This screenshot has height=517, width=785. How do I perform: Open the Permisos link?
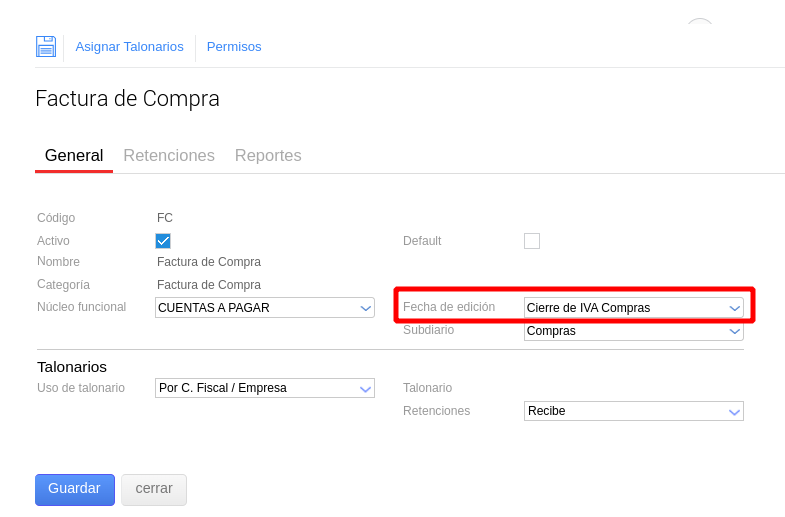pyautogui.click(x=234, y=47)
